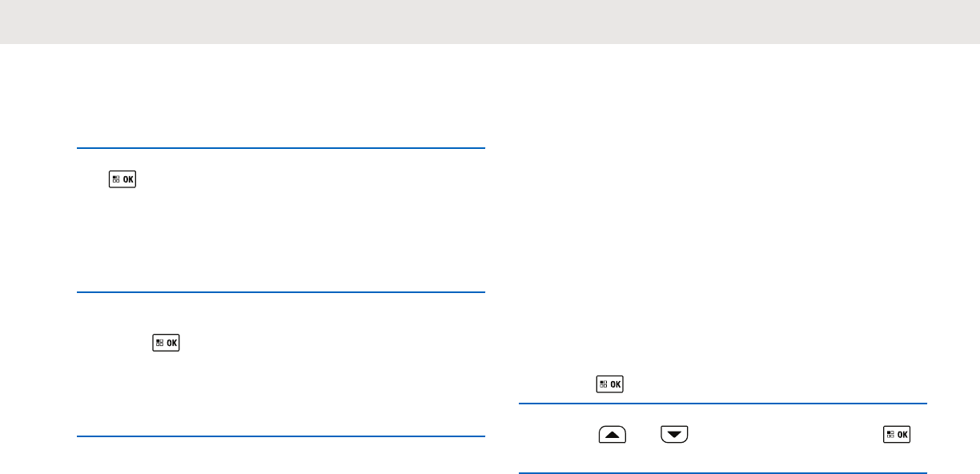This screenshot has height=474, width=980.
Task: Tap the rounded key with the up-pointing triangle
Action: click(x=612, y=435)
